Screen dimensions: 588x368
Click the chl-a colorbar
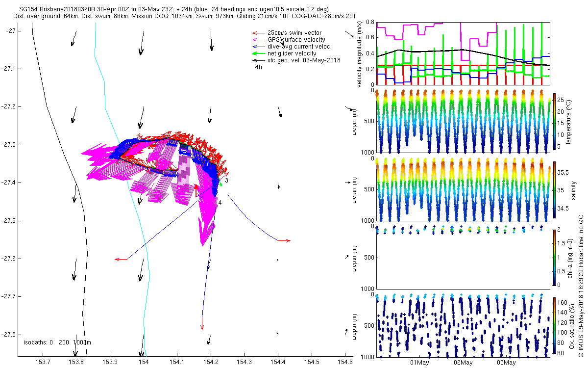[x=555, y=257]
